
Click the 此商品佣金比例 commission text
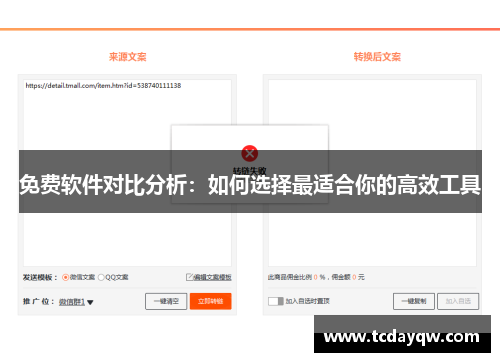point(316,277)
